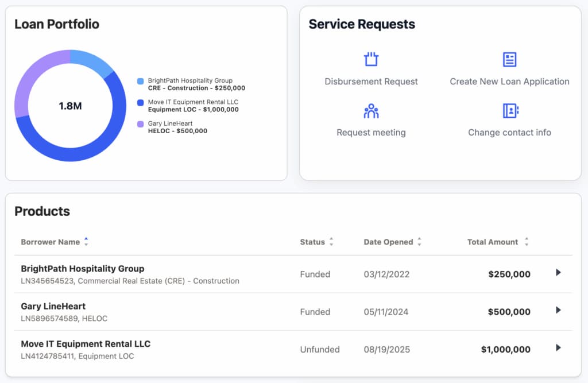Select Request meeting label
The height and width of the screenshot is (383, 588).
click(x=371, y=133)
